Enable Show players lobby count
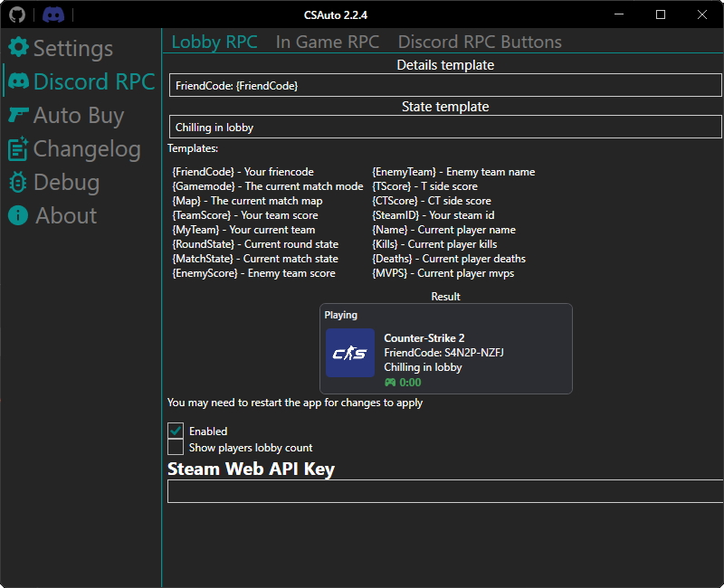724x588 pixels. (176, 447)
